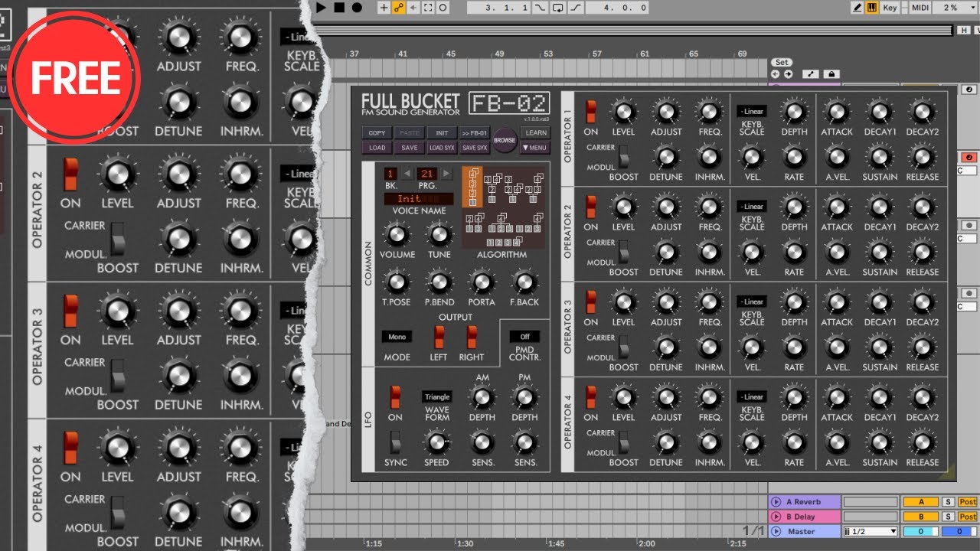The height and width of the screenshot is (551, 980).
Task: Select the bottom 1-2-3-4 parallel algorithm
Action: pos(503,243)
